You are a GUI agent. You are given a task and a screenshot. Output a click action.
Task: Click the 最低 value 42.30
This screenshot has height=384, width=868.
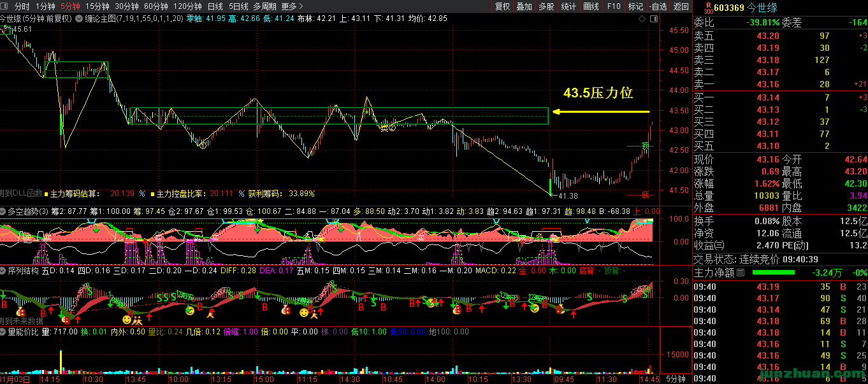coord(855,183)
